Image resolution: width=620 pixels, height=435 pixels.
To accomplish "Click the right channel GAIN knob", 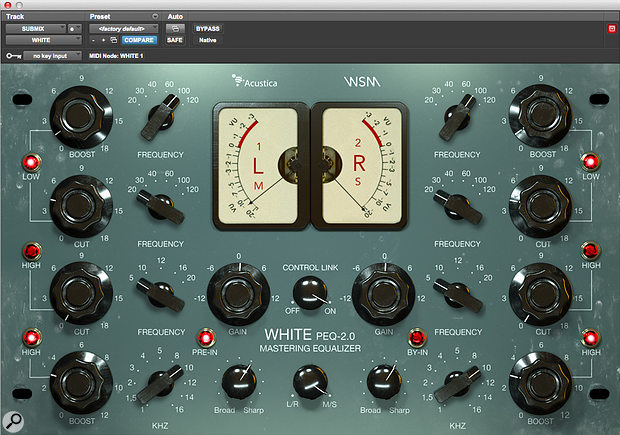I will [384, 295].
